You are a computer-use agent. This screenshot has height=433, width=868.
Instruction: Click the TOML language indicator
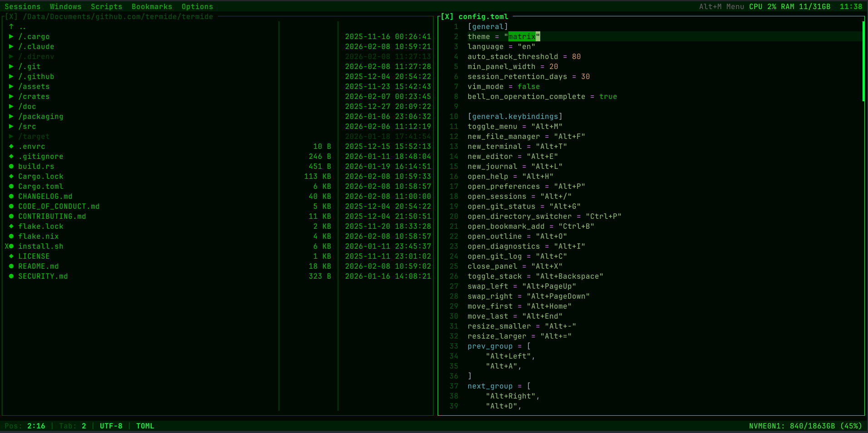[144, 426]
